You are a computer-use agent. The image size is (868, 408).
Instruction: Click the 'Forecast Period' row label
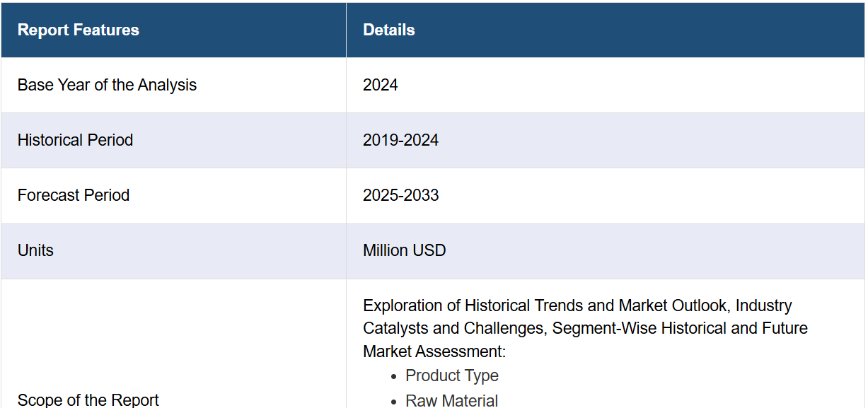pos(74,195)
